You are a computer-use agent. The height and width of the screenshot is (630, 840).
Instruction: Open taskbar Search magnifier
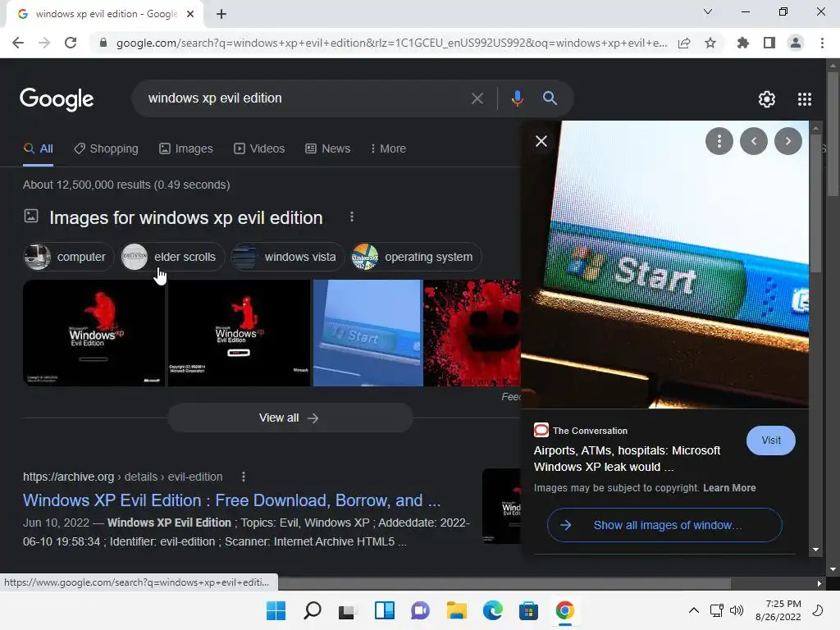click(x=313, y=610)
